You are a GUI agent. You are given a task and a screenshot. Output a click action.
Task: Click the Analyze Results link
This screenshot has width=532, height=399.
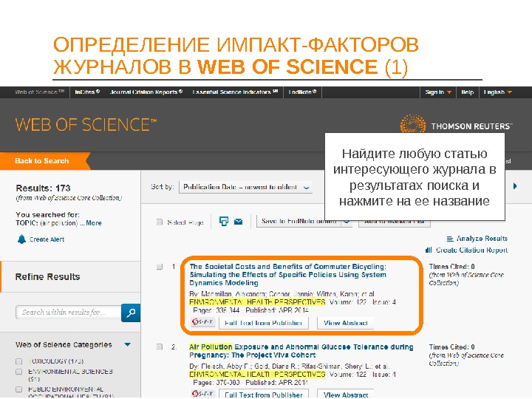coord(482,239)
